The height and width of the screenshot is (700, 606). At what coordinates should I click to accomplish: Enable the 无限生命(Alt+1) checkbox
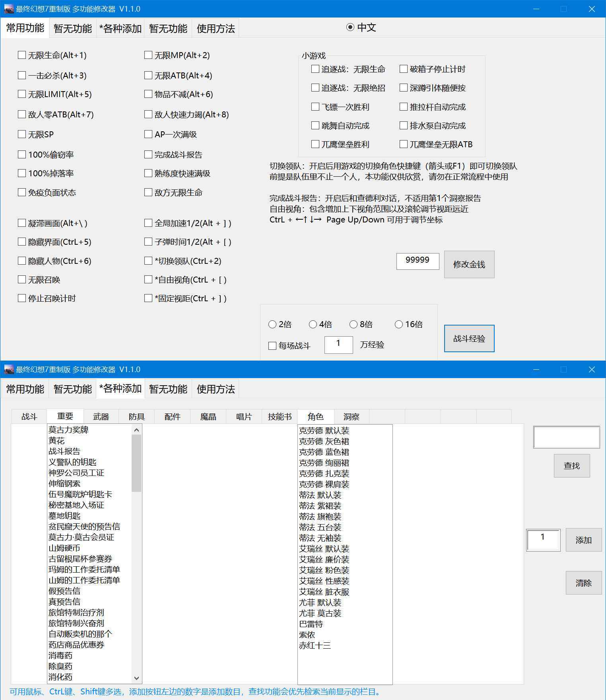(x=22, y=55)
